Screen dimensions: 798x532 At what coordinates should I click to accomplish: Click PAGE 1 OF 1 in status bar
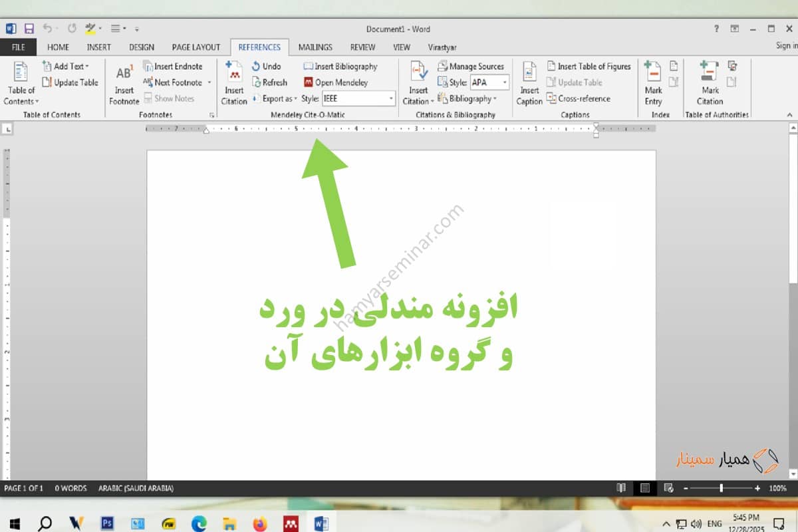(x=24, y=488)
